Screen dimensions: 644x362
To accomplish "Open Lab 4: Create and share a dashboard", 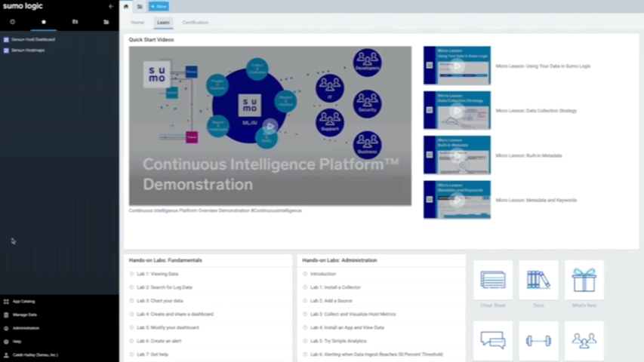I will 175,314.
